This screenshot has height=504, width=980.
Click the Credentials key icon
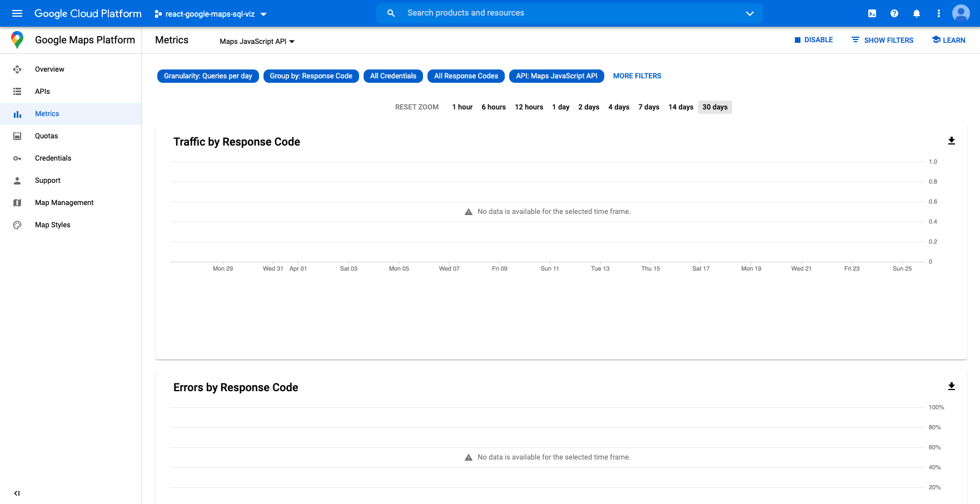point(17,158)
